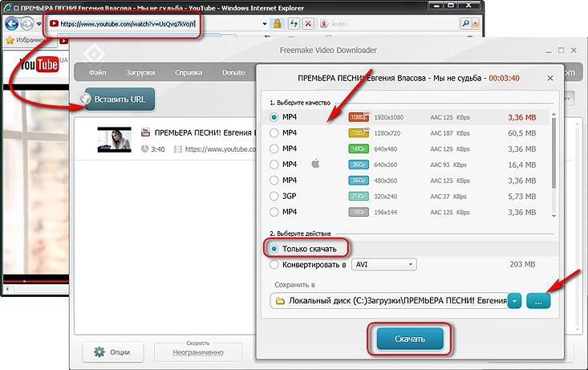Select MP4 640x360 radio button
The image size is (588, 370).
(x=274, y=165)
